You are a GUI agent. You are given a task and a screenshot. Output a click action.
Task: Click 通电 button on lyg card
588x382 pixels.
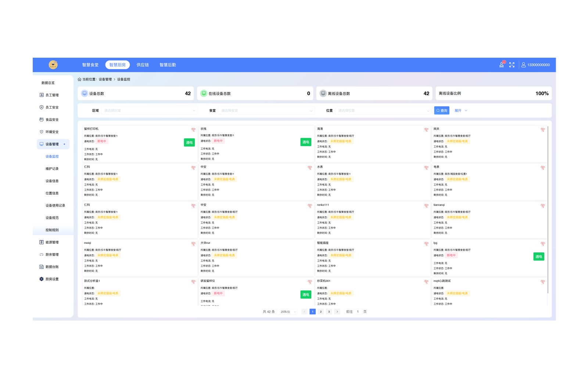coord(539,257)
